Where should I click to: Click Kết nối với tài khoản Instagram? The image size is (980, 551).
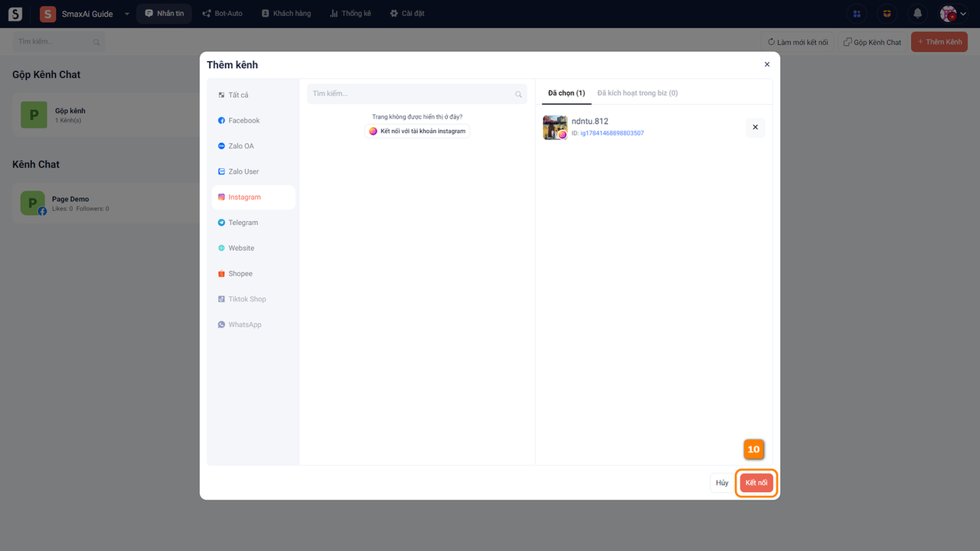tap(417, 131)
